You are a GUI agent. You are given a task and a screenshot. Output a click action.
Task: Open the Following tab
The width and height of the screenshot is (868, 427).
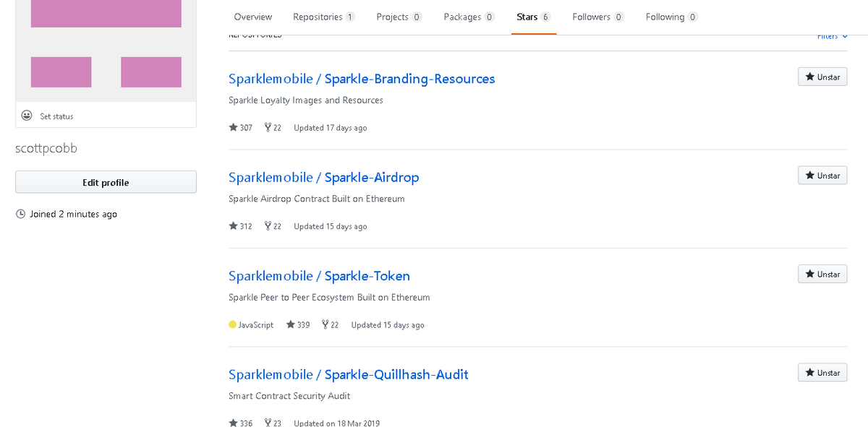pyautogui.click(x=672, y=17)
